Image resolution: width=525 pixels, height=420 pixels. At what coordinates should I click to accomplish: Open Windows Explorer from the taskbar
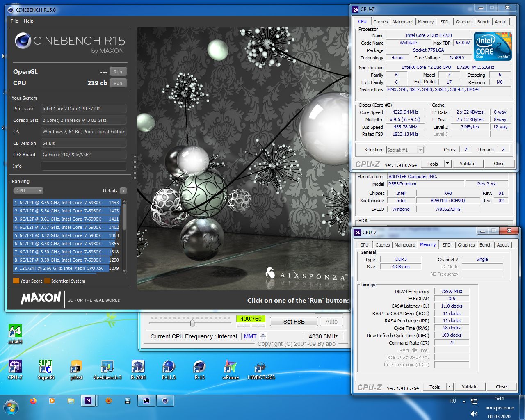pos(71,401)
